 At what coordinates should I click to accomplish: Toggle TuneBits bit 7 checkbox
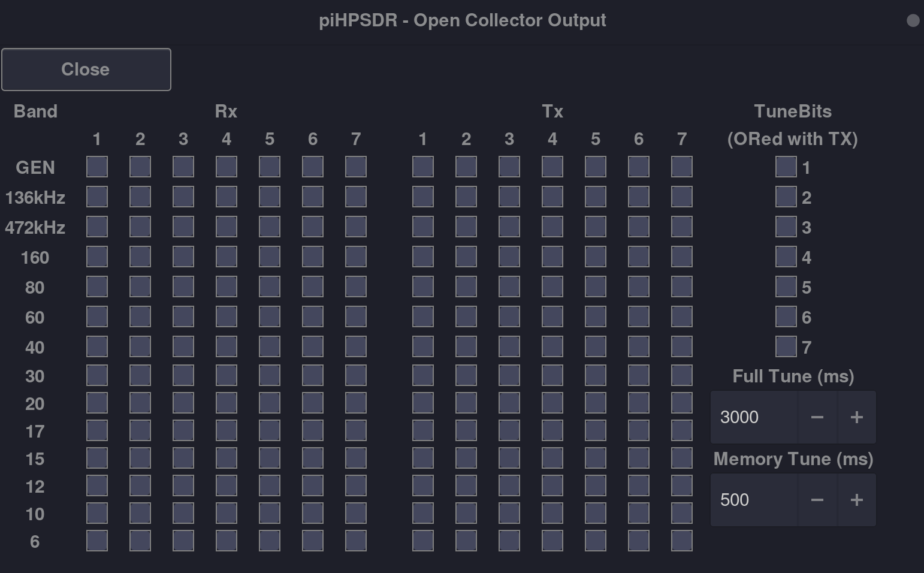(786, 346)
